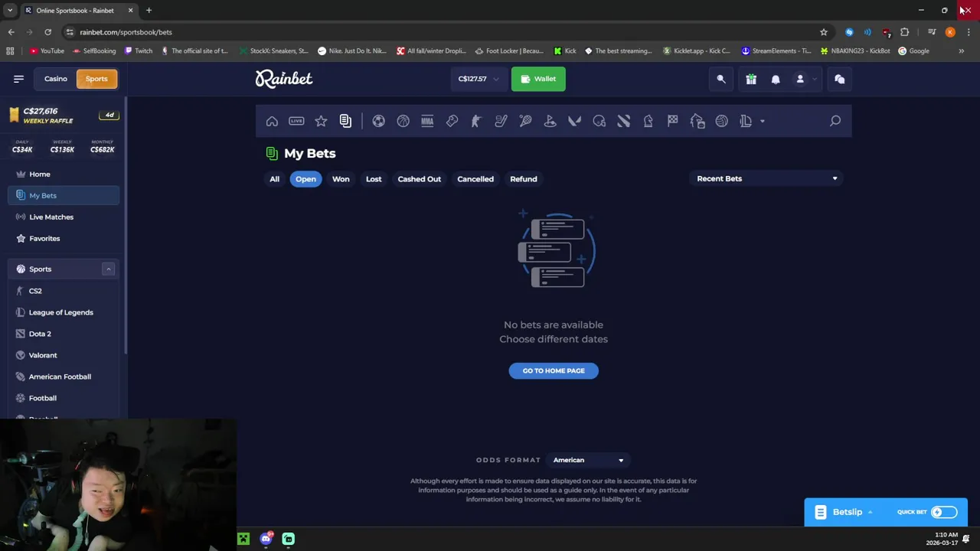Select the basketball icon
The height and width of the screenshot is (551, 980).
click(403, 121)
